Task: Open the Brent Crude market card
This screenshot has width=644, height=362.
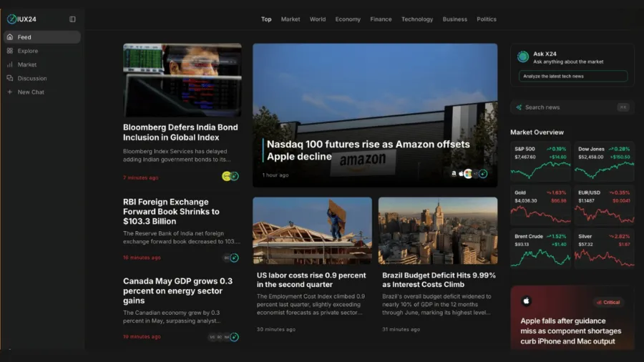Action: click(x=540, y=248)
